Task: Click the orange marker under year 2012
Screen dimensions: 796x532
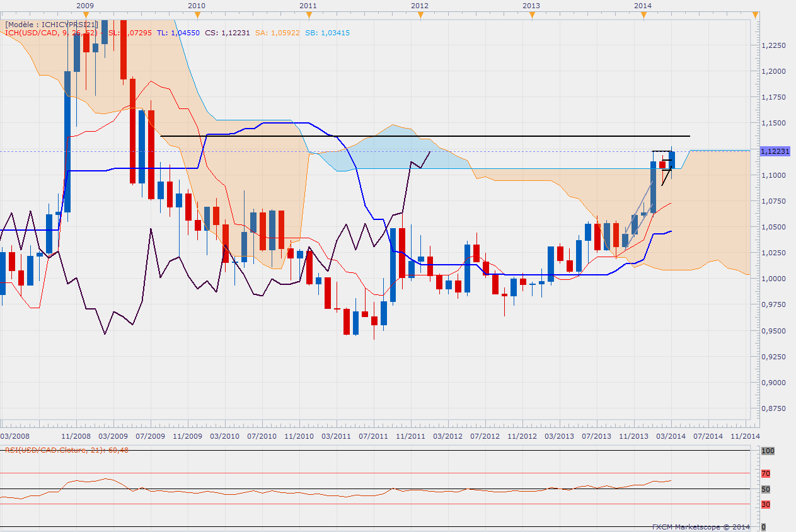Action: 420,15
